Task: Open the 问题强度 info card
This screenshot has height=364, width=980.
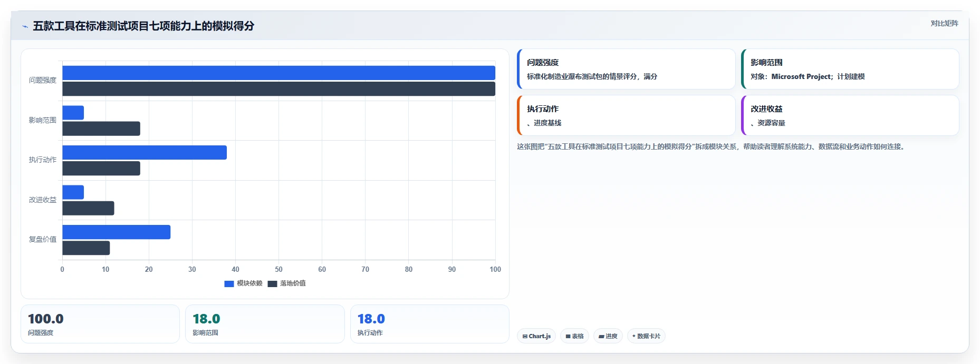Action: click(626, 69)
